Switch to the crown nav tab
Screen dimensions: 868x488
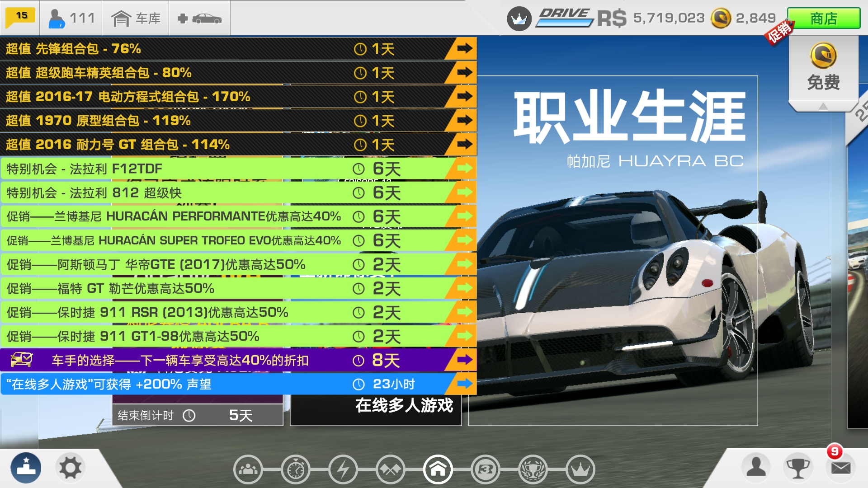pos(580,469)
